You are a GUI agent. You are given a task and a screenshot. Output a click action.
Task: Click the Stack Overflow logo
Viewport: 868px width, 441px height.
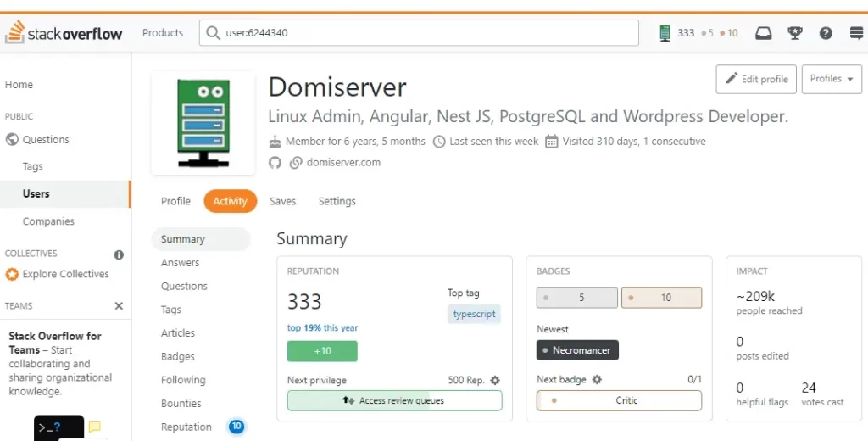(x=64, y=33)
